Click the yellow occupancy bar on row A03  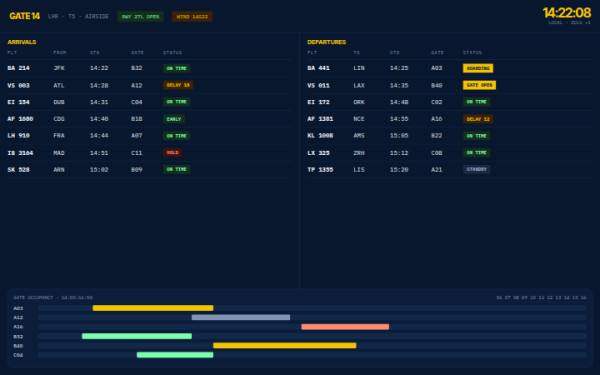coord(153,308)
